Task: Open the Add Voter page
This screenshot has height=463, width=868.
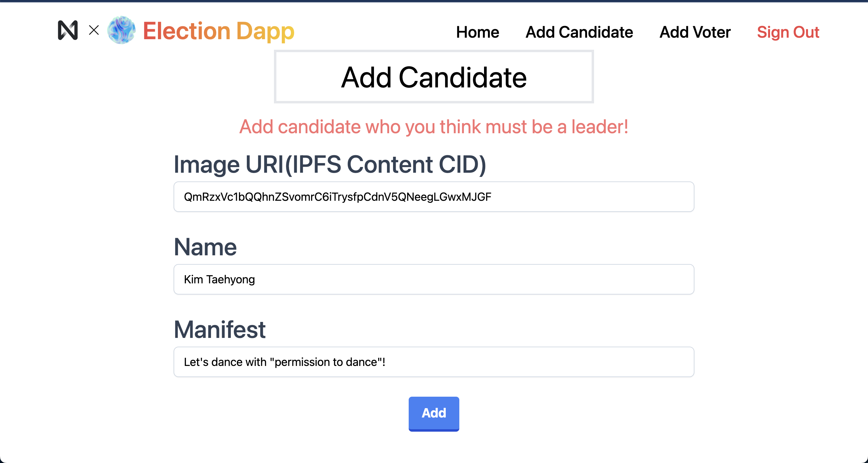Action: click(695, 32)
